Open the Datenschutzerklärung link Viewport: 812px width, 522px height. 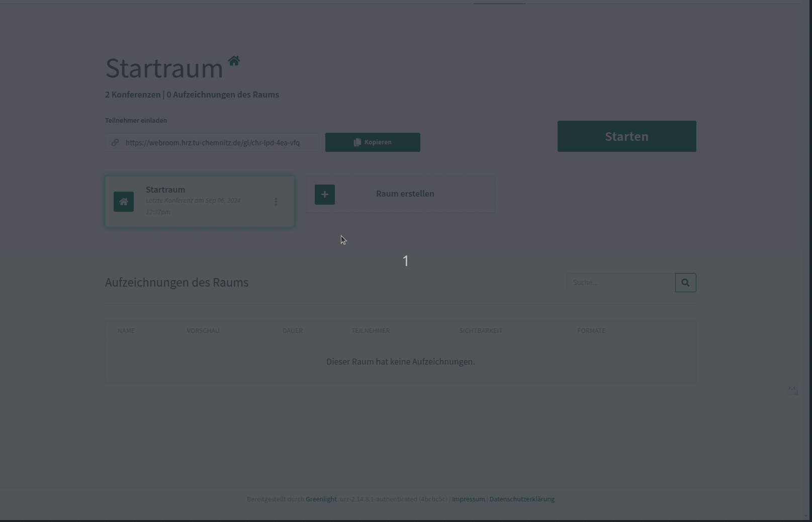tap(522, 499)
